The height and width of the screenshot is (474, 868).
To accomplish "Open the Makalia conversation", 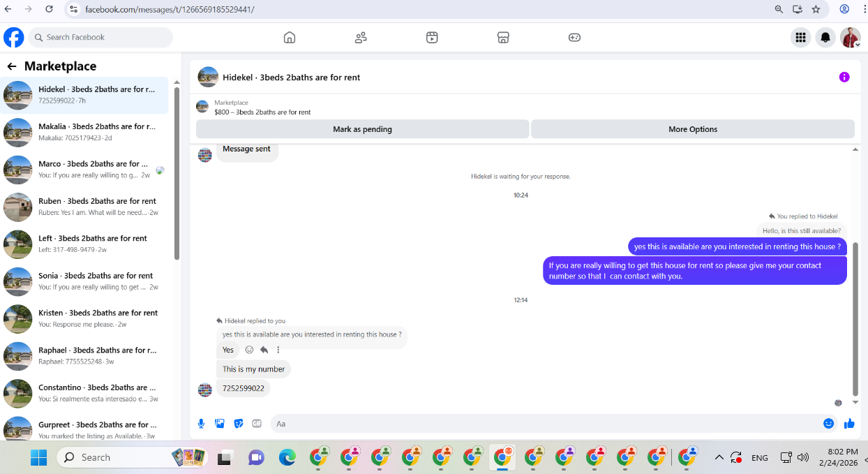I will [85, 132].
